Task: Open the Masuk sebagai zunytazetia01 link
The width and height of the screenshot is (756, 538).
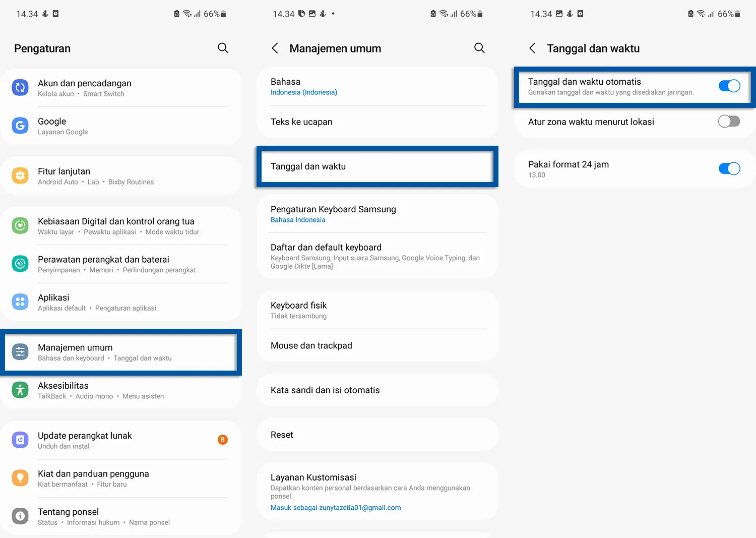Action: click(x=336, y=508)
